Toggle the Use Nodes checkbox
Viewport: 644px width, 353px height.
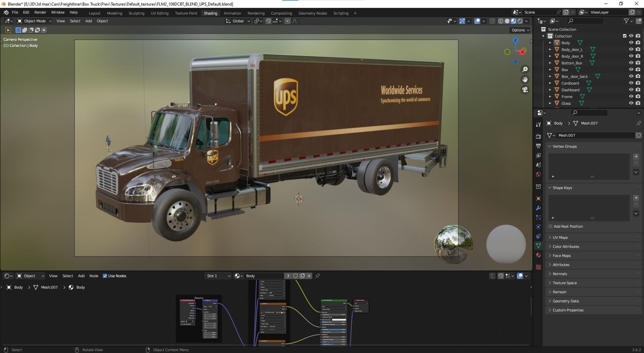[x=105, y=276]
